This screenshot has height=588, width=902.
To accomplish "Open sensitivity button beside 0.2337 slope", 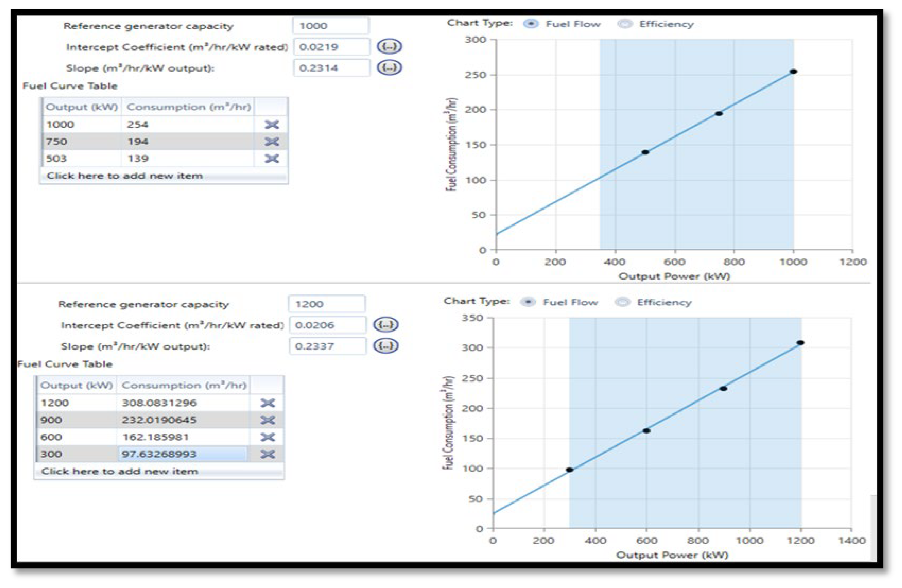I will (x=385, y=346).
